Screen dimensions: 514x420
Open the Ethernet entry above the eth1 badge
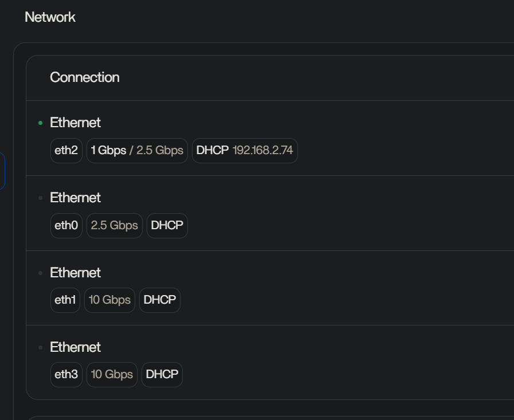tap(75, 273)
